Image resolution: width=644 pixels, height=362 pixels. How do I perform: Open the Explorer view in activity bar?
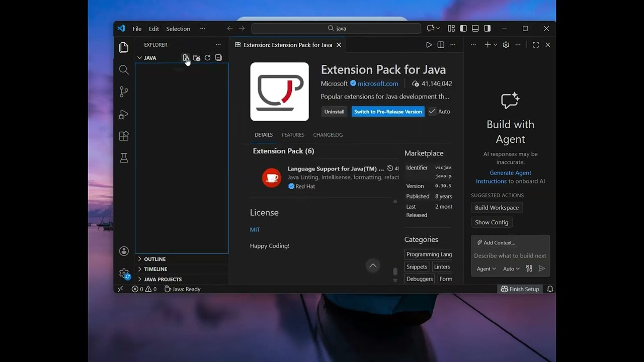pos(124,48)
